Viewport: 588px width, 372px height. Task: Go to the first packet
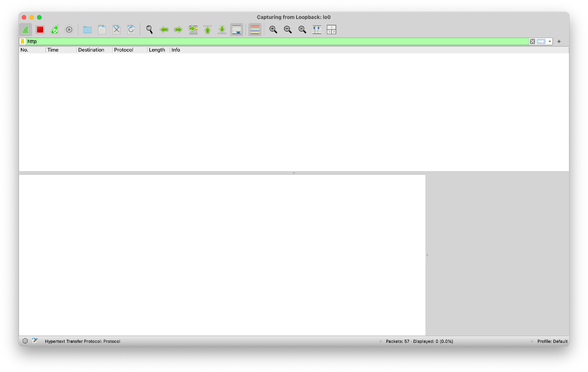[x=207, y=30]
